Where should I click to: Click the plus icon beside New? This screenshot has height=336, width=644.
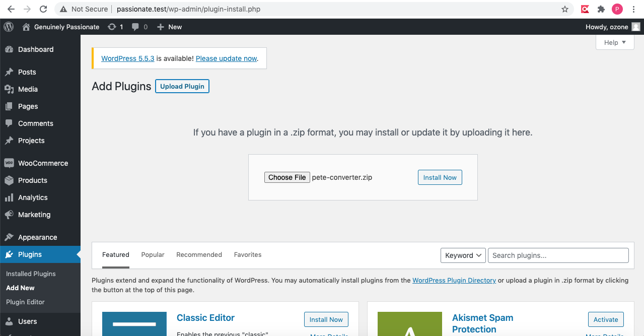coord(161,27)
